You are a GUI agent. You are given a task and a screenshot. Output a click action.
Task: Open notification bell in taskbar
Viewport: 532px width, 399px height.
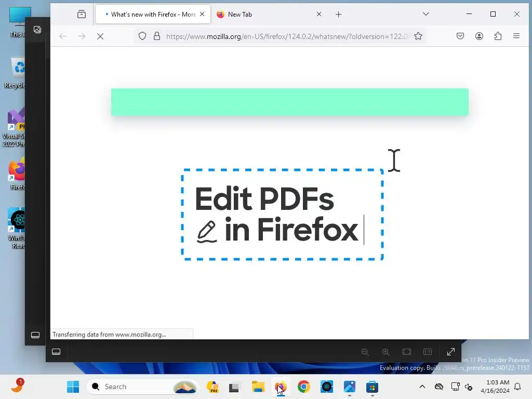tap(518, 387)
